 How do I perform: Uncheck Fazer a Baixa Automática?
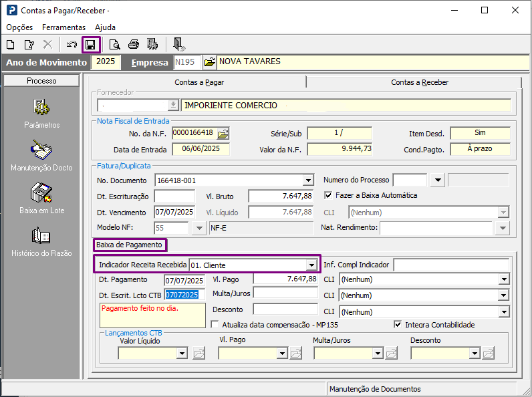[328, 195]
